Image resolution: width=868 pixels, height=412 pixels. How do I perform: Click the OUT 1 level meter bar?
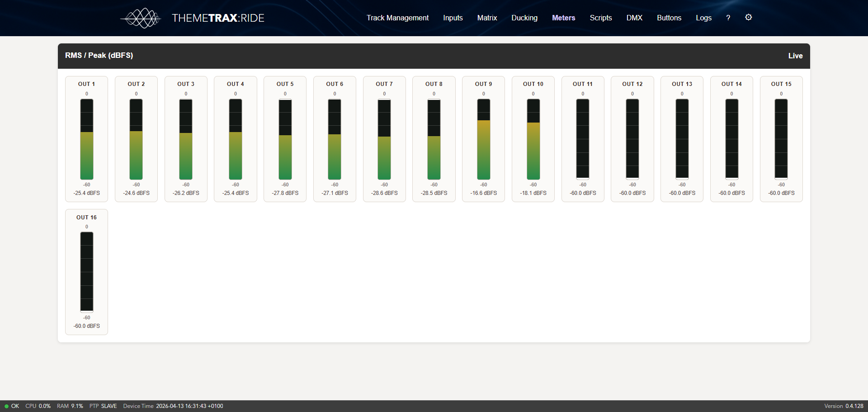87,139
